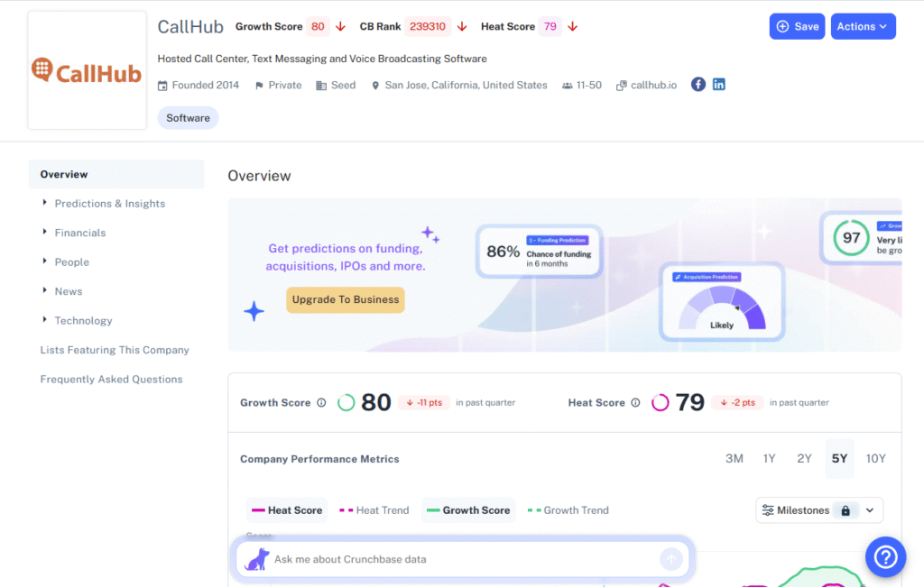Click the Seed funding stage link
The width and height of the screenshot is (924, 587).
coord(343,86)
